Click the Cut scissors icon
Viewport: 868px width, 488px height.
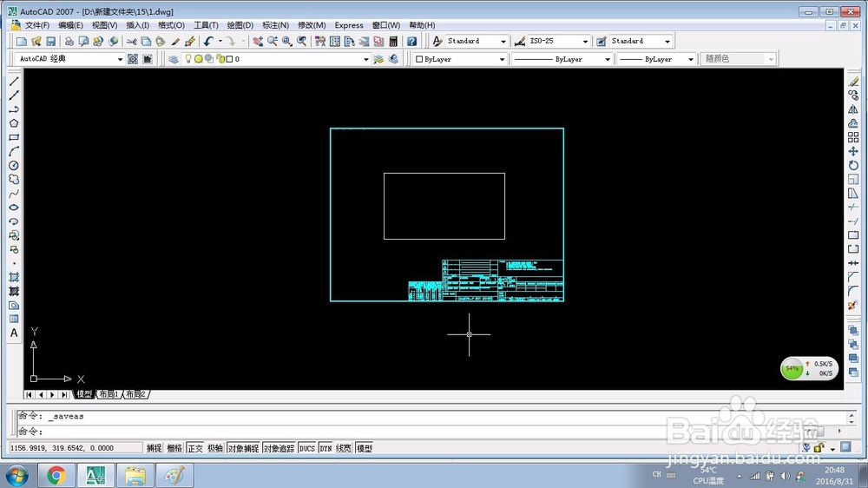pos(131,42)
